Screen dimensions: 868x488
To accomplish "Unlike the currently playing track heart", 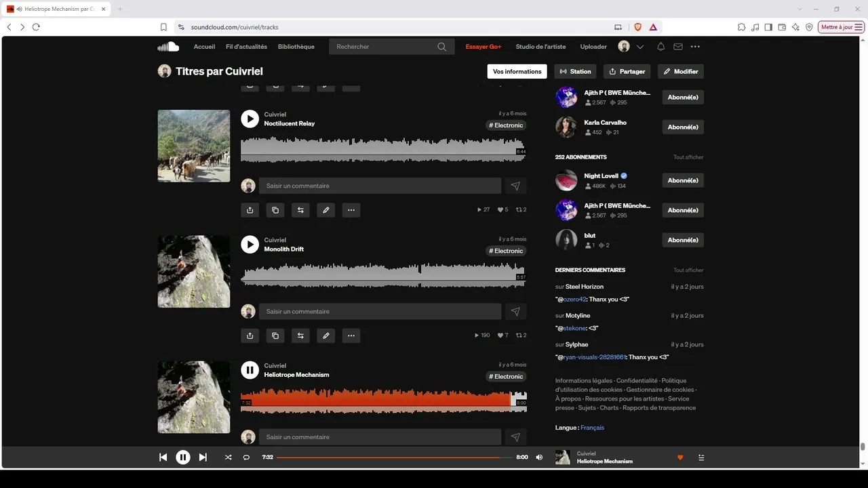I will point(680,457).
